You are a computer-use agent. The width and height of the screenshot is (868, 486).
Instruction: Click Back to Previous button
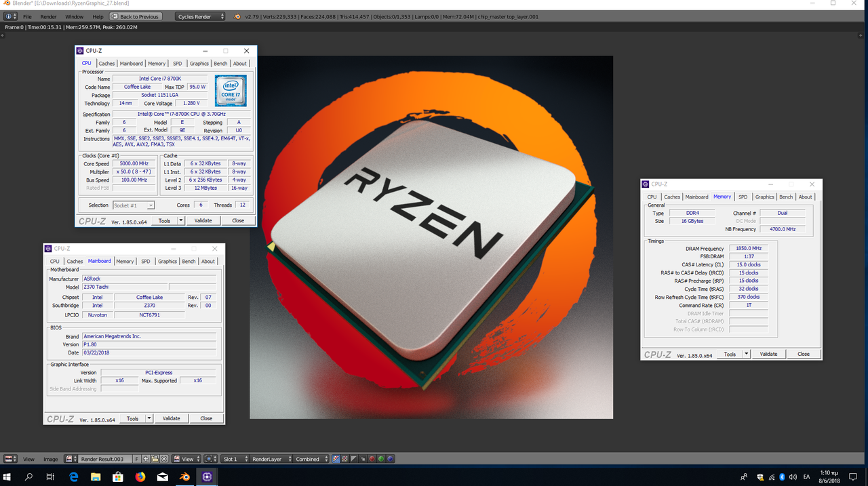point(136,16)
